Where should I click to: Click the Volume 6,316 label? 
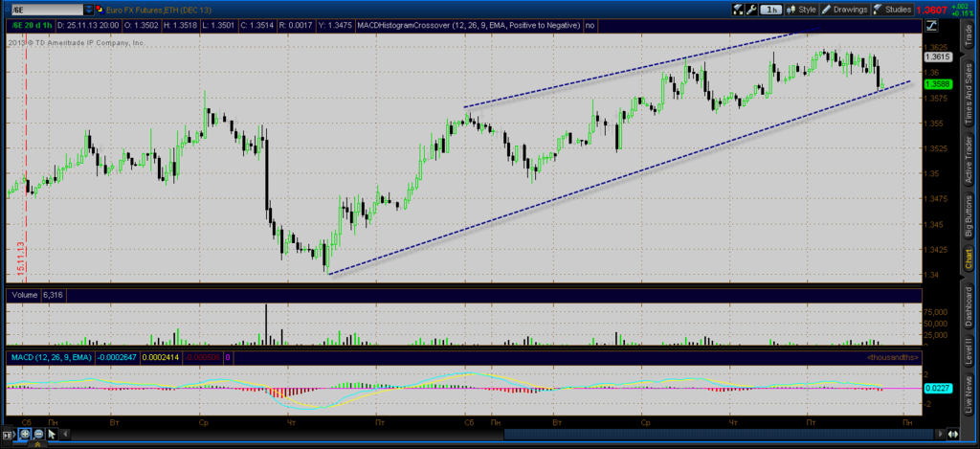coord(36,295)
